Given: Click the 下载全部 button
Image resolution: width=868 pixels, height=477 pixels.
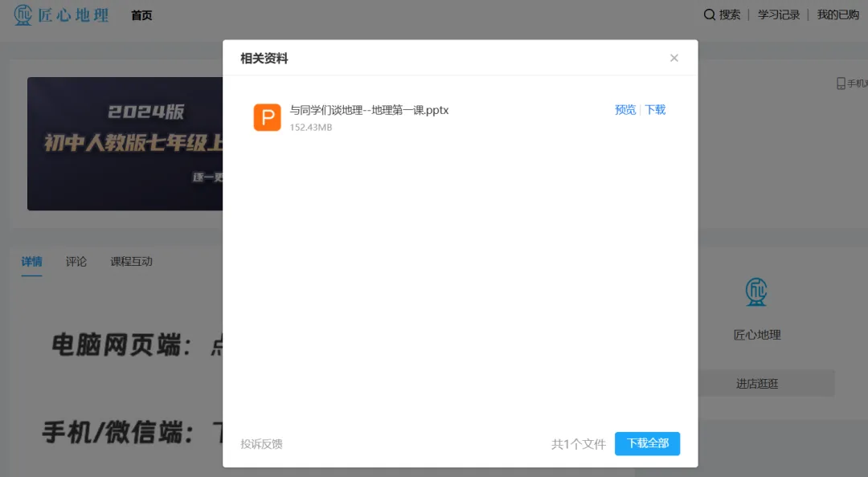Looking at the screenshot, I should tap(647, 443).
